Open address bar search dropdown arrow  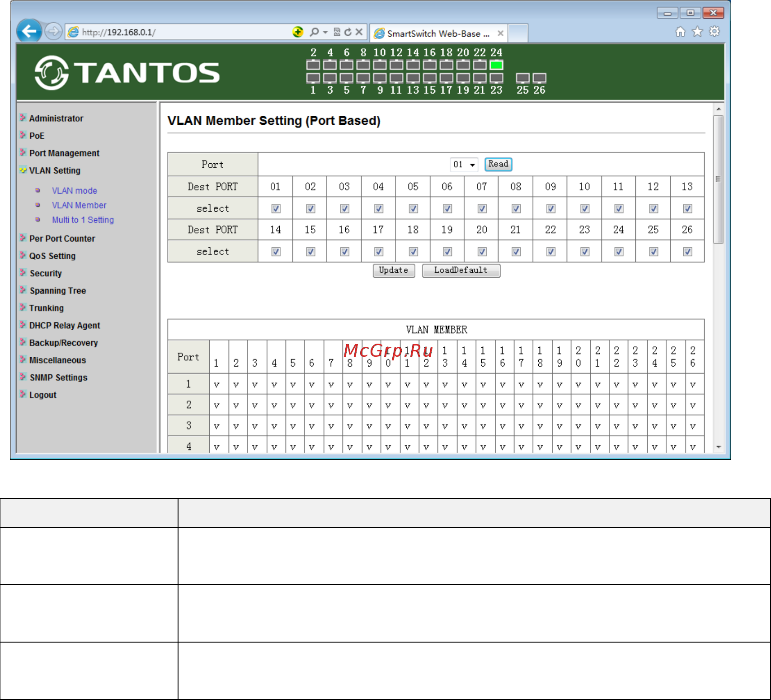click(325, 32)
